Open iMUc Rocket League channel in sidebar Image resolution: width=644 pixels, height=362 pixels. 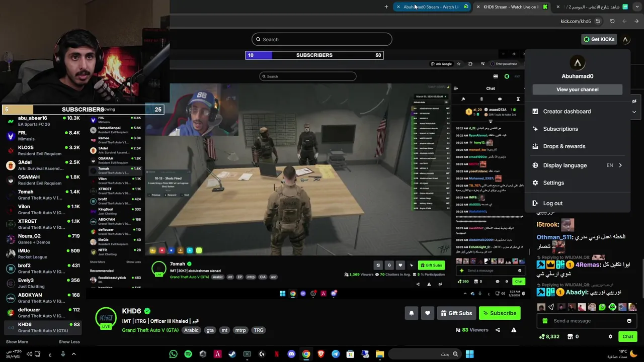pos(42,254)
